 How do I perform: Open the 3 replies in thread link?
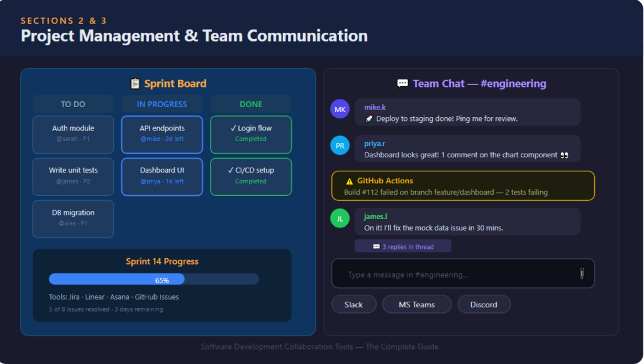click(x=403, y=246)
